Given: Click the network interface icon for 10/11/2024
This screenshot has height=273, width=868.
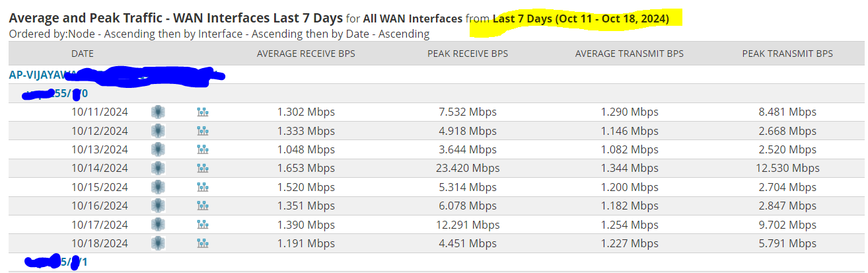Looking at the screenshot, I should (x=203, y=112).
